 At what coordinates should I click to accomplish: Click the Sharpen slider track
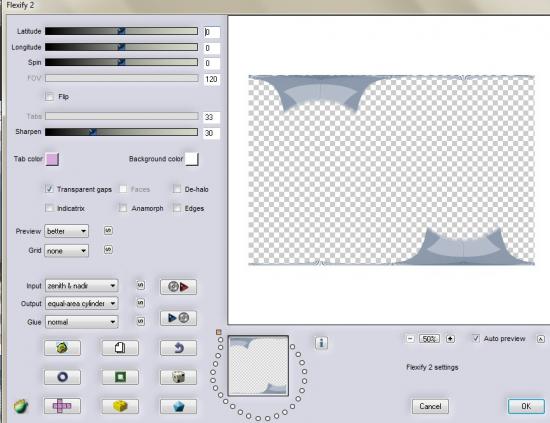121,132
